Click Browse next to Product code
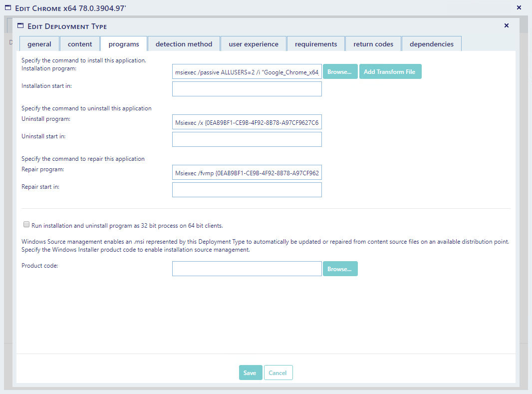Image resolution: width=532 pixels, height=394 pixels. coord(339,269)
